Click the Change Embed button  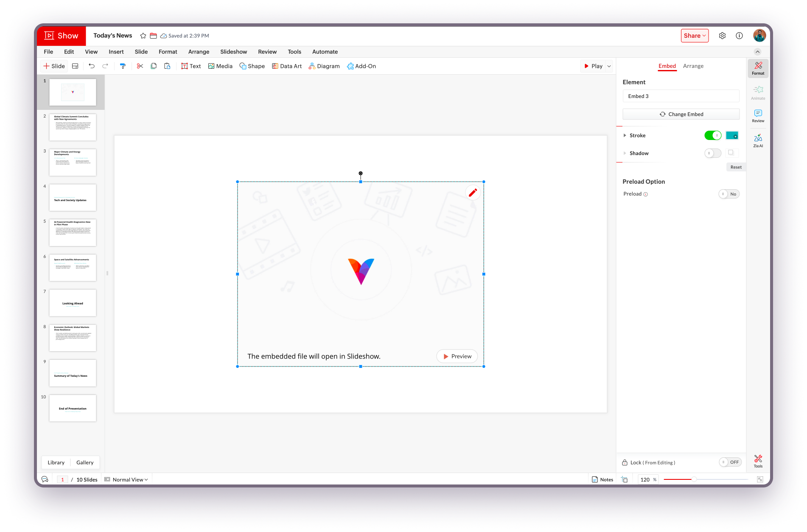pyautogui.click(x=681, y=114)
